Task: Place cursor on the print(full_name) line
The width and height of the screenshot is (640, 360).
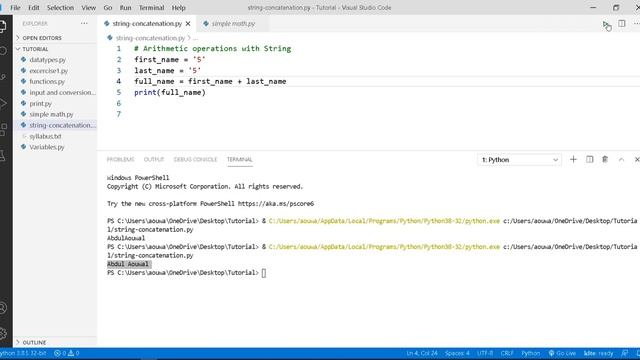Action: [170, 93]
